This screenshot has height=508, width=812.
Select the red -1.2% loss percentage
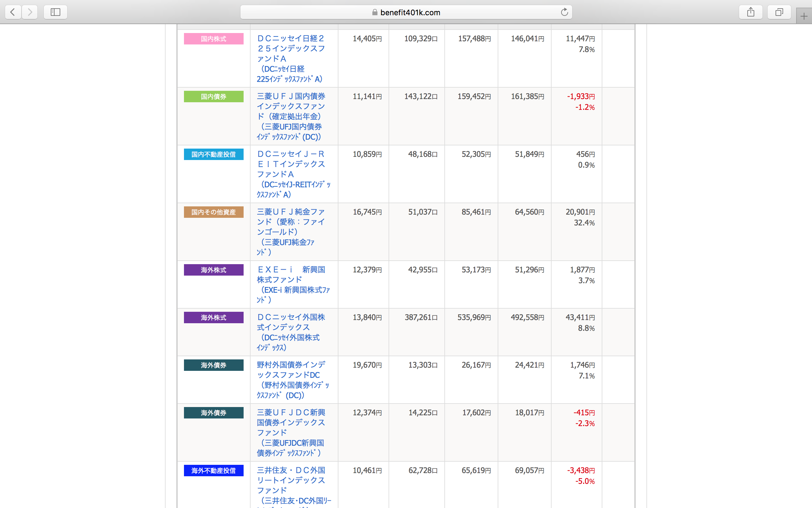click(585, 107)
